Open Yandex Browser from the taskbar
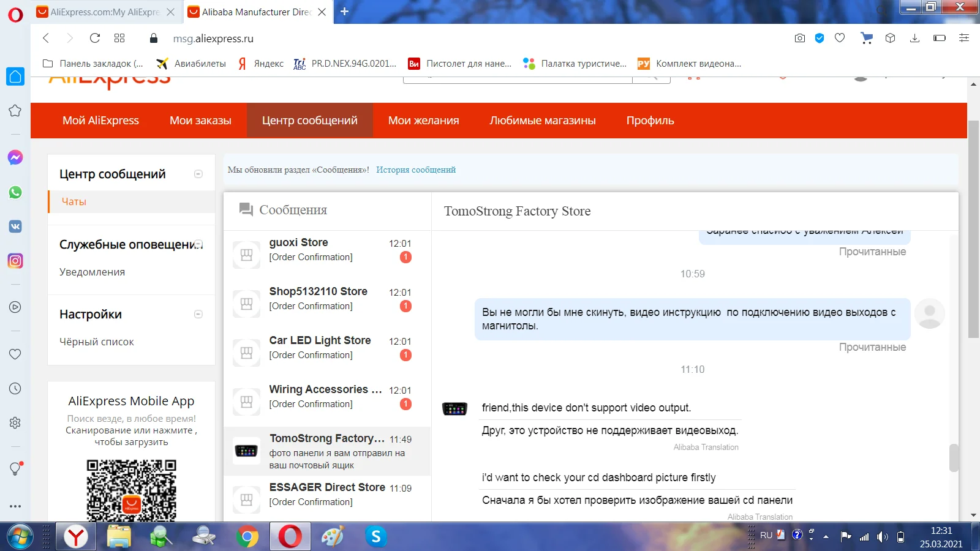This screenshot has width=980, height=551. [76, 537]
